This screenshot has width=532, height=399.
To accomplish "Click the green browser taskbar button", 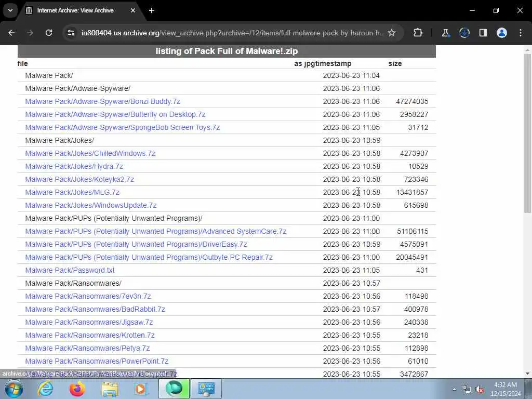I will 174,389.
